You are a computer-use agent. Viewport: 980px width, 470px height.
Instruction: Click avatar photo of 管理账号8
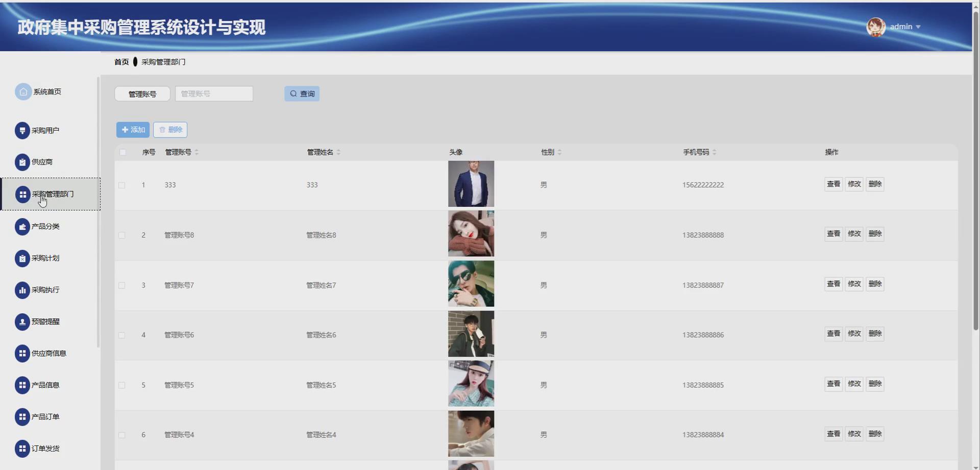point(471,234)
